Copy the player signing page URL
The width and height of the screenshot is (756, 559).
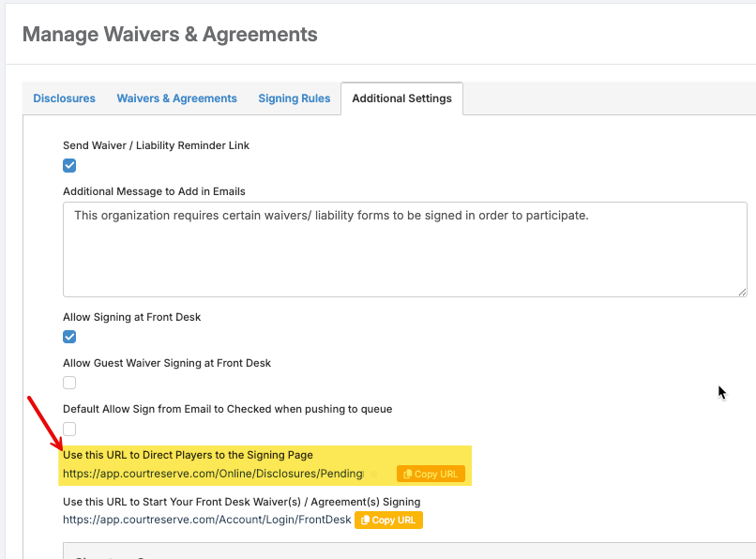tap(431, 475)
